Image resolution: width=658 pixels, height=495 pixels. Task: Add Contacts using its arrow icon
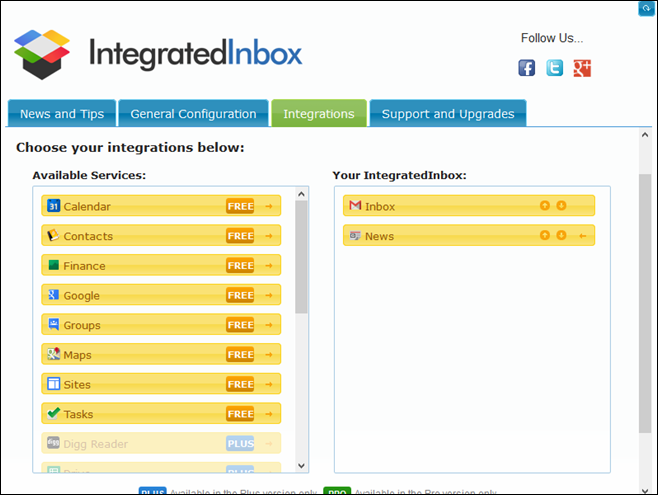tap(269, 236)
